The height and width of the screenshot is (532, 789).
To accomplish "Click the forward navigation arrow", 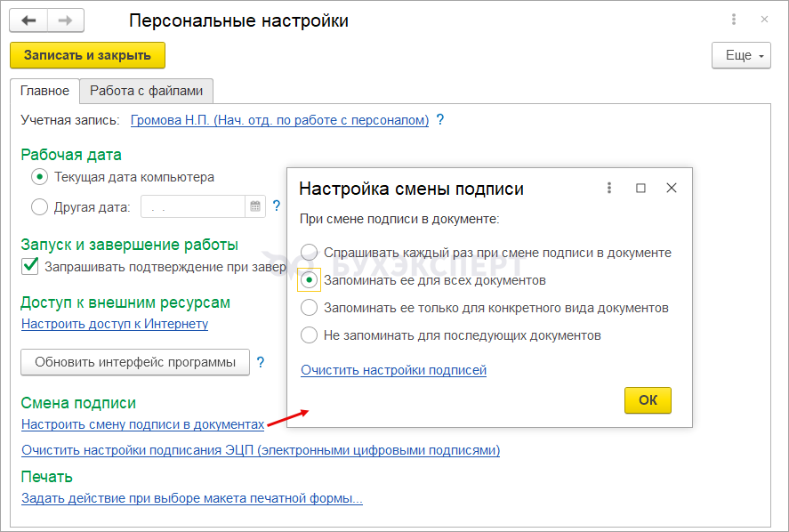I will click(65, 20).
